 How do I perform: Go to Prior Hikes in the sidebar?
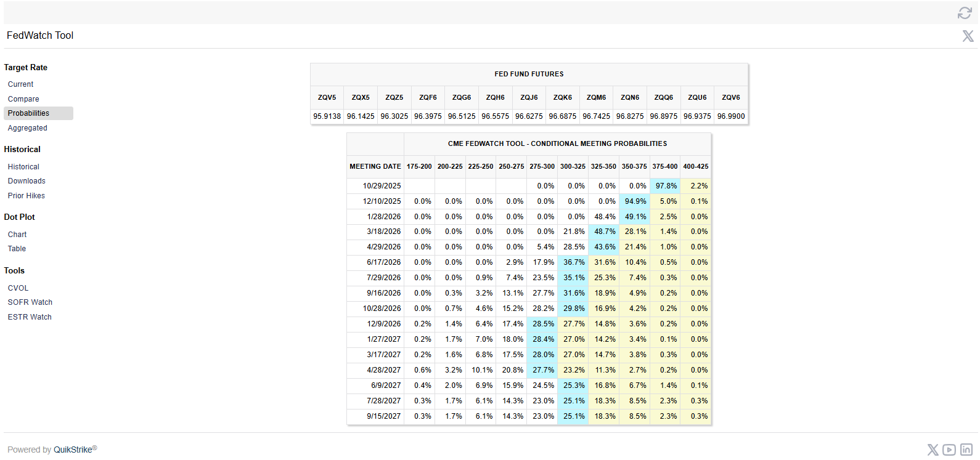pyautogui.click(x=27, y=196)
